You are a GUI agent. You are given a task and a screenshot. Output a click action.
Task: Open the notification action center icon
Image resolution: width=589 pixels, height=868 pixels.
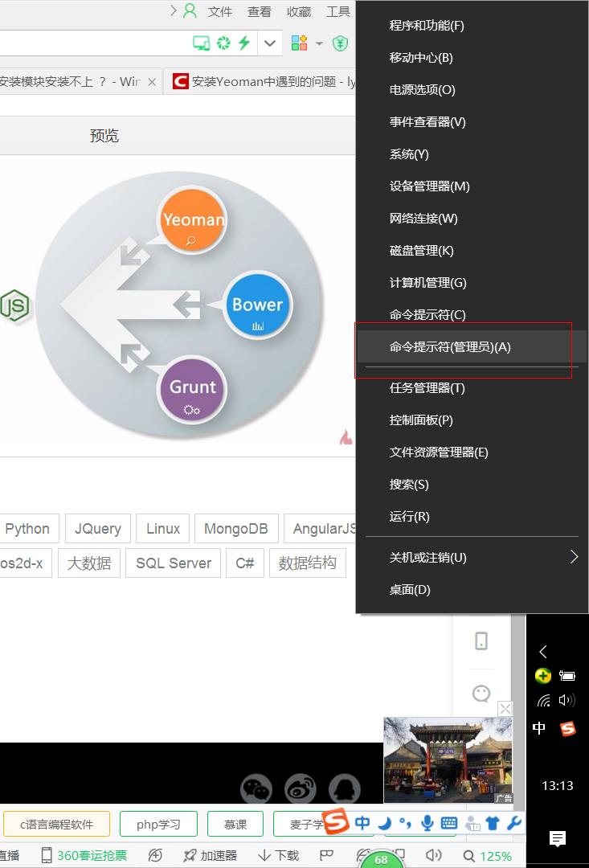coord(558,838)
